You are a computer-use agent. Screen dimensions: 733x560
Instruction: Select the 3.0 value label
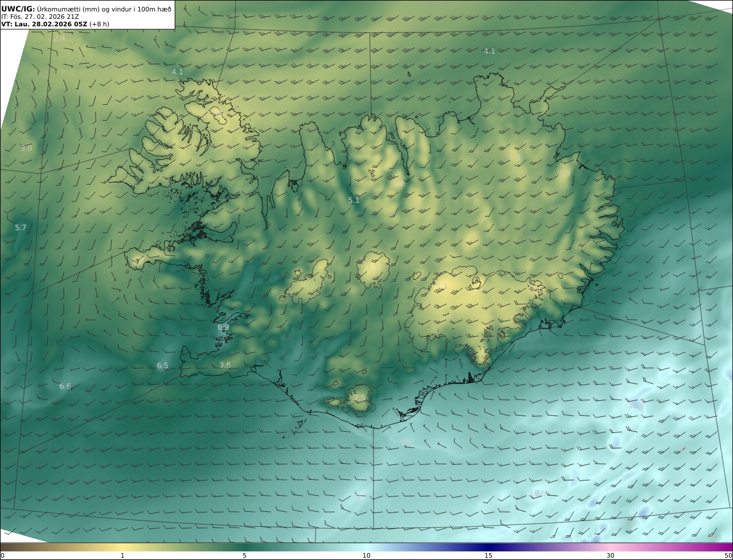click(26, 148)
